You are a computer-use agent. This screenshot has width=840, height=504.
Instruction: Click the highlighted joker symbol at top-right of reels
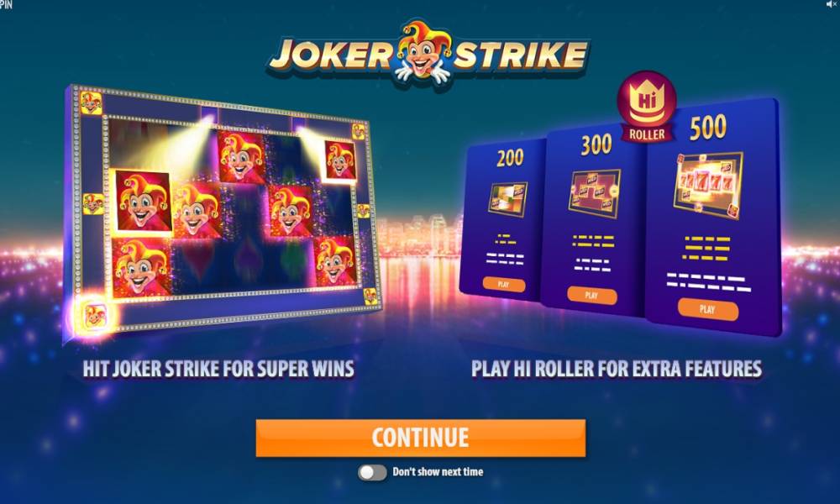(x=341, y=160)
